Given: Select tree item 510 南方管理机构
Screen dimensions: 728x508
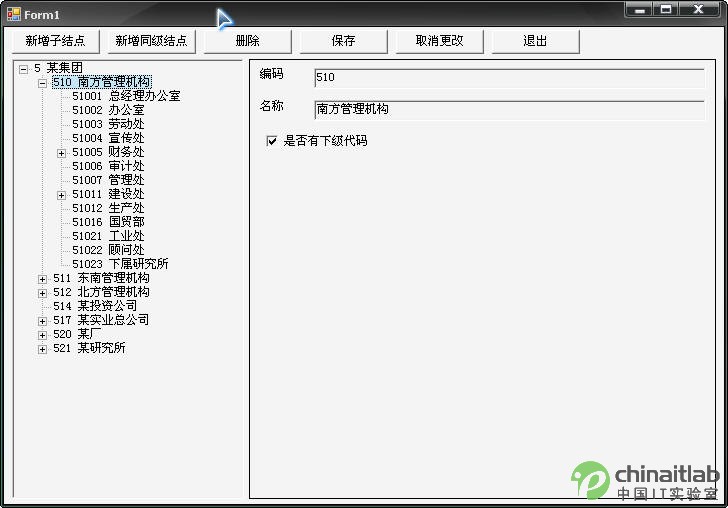Looking at the screenshot, I should click(x=101, y=82).
